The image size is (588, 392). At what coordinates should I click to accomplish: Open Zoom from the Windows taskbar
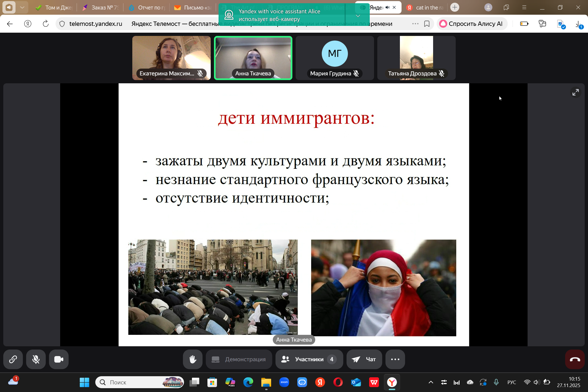(x=284, y=382)
